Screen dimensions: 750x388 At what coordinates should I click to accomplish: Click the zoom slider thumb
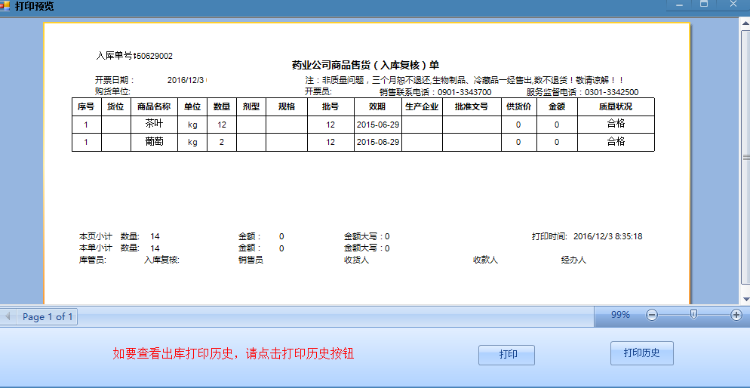tap(694, 314)
